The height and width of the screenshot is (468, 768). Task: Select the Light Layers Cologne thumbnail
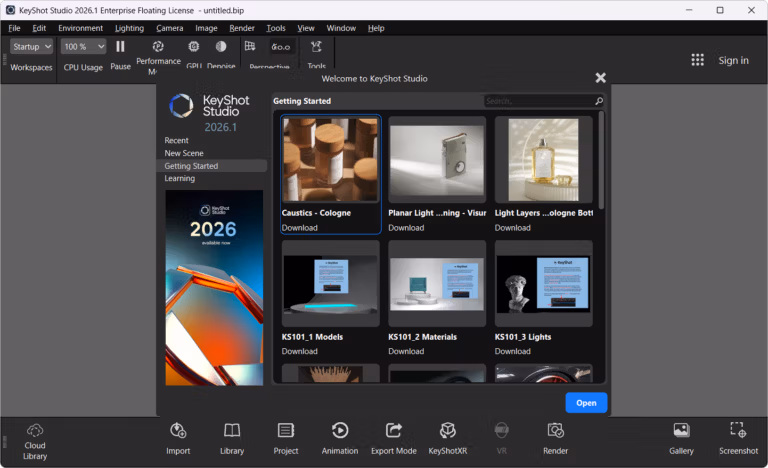[544, 160]
